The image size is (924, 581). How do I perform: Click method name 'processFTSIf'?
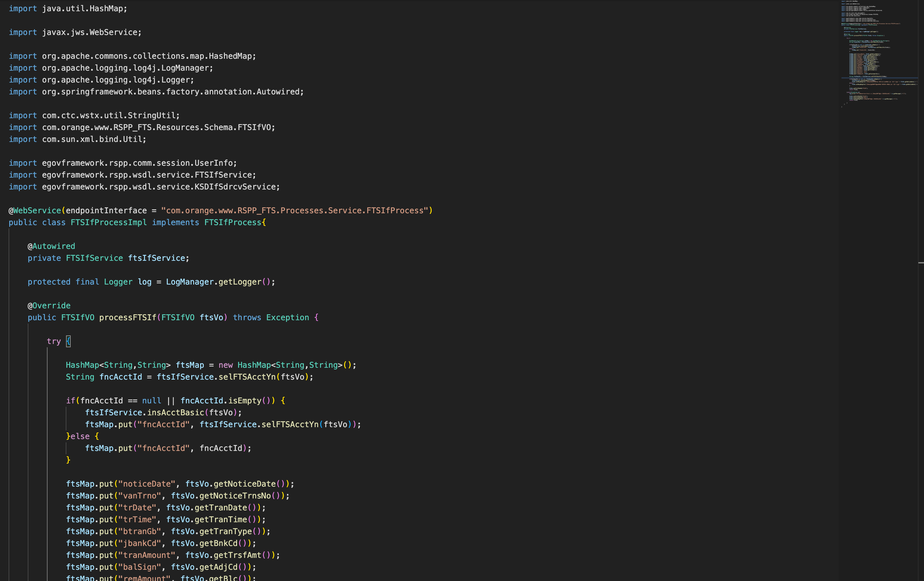(128, 318)
